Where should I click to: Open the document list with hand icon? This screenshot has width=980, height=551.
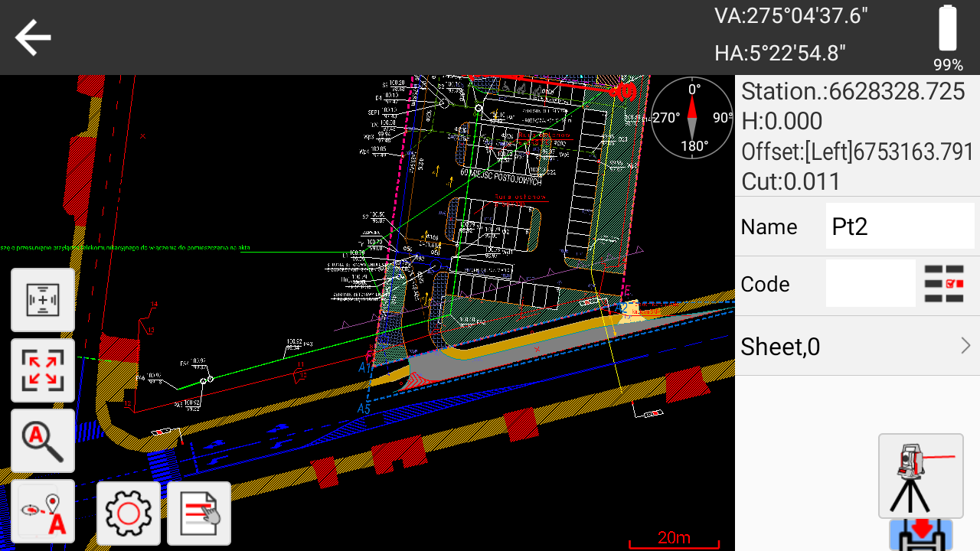pyautogui.click(x=199, y=513)
